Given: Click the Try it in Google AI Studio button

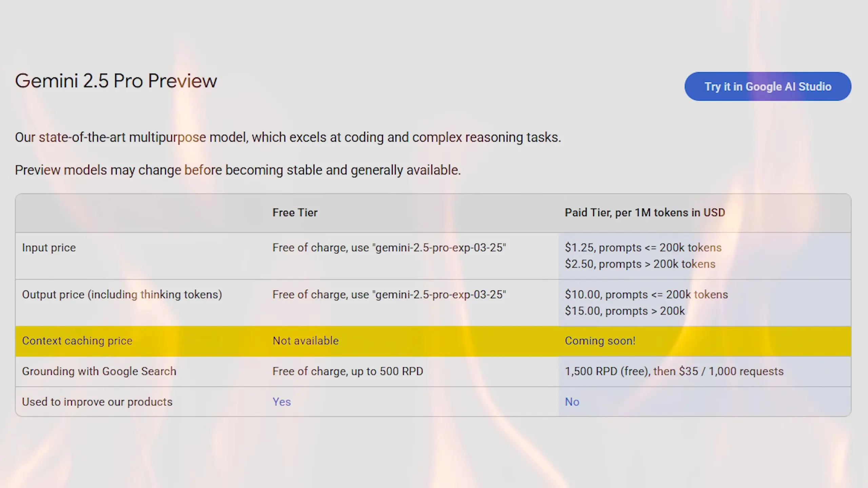Looking at the screenshot, I should coord(768,86).
